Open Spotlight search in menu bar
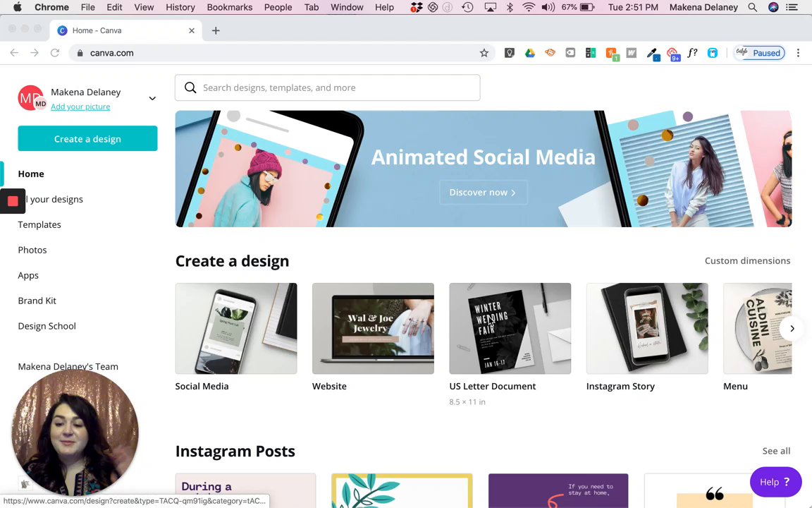Viewport: 812px width, 508px height. [753, 7]
